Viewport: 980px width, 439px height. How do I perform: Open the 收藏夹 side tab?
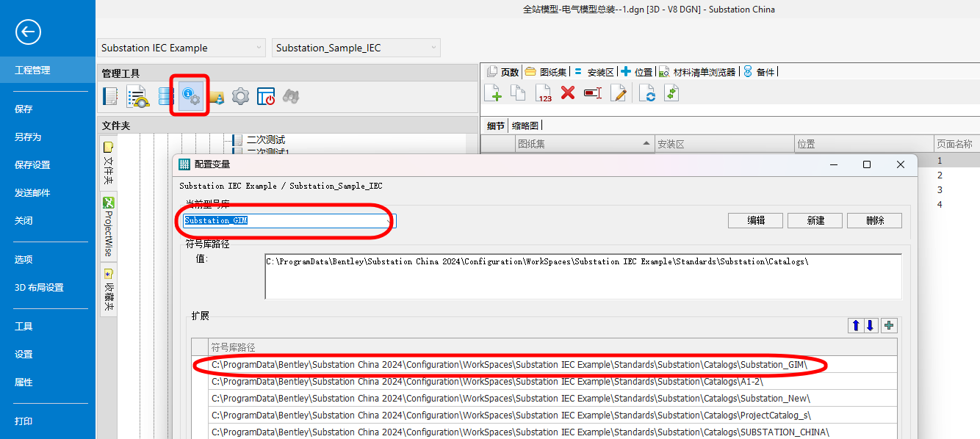[108, 289]
